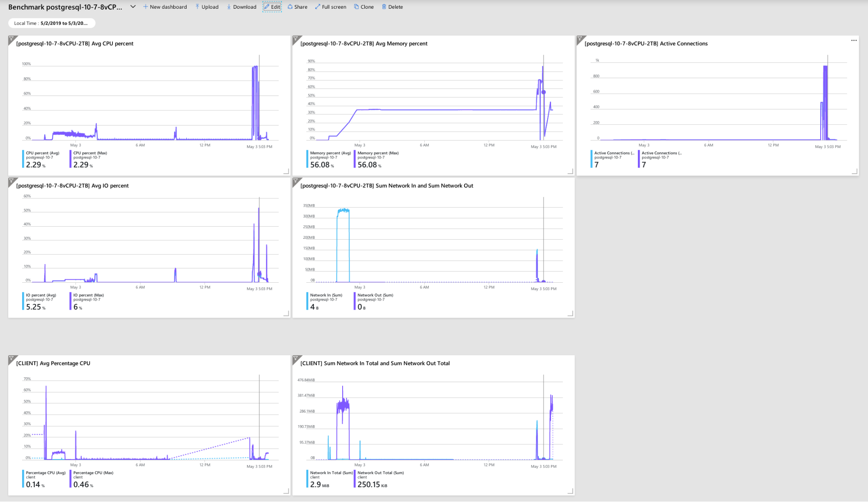Click the Download toolbar button

241,7
